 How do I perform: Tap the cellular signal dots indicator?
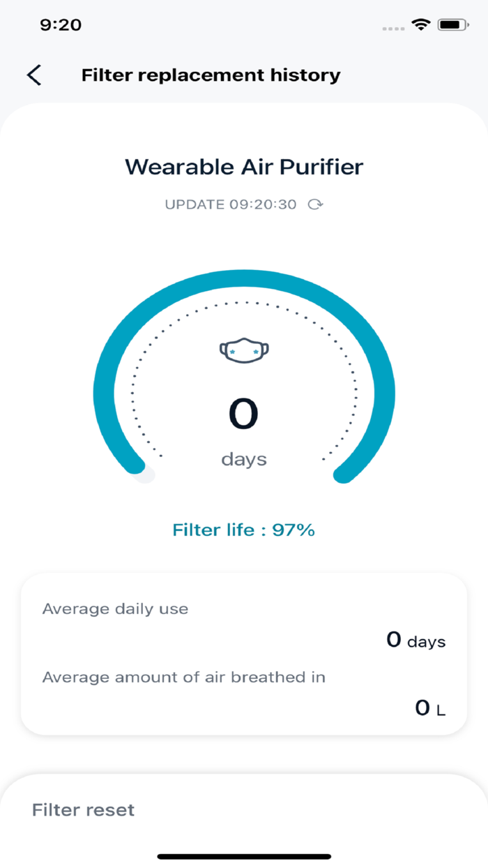click(x=392, y=27)
